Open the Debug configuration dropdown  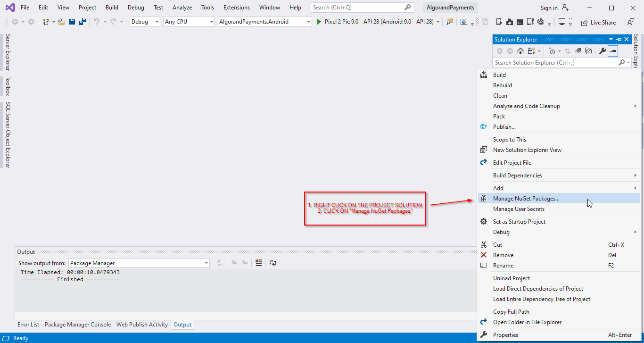[145, 22]
